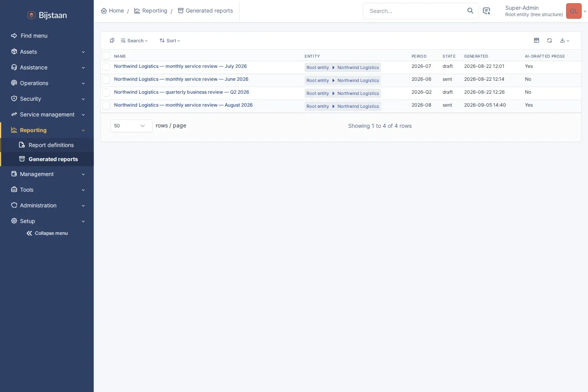The width and height of the screenshot is (588, 392).
Task: Open the Sort dropdown
Action: tap(170, 41)
